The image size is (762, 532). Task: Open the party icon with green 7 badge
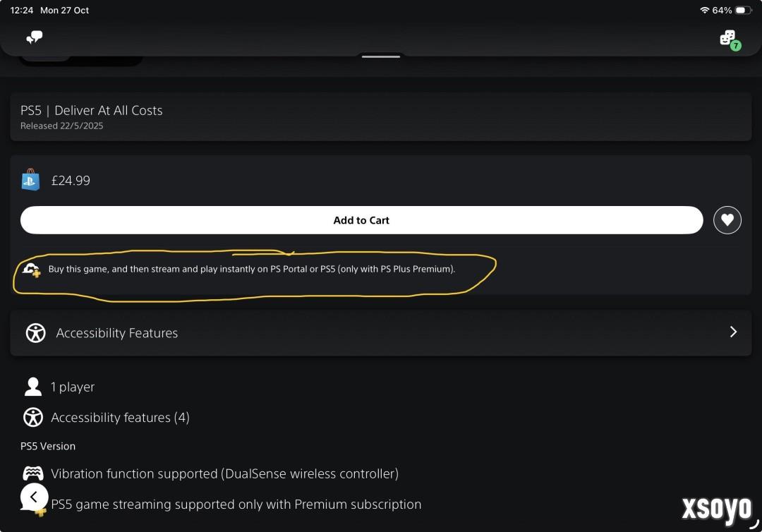(728, 38)
